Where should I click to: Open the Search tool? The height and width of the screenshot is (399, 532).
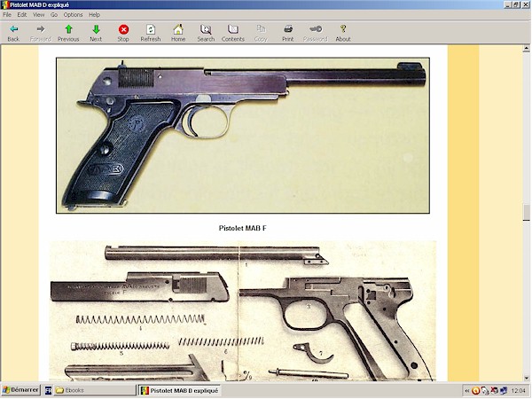[x=206, y=34]
